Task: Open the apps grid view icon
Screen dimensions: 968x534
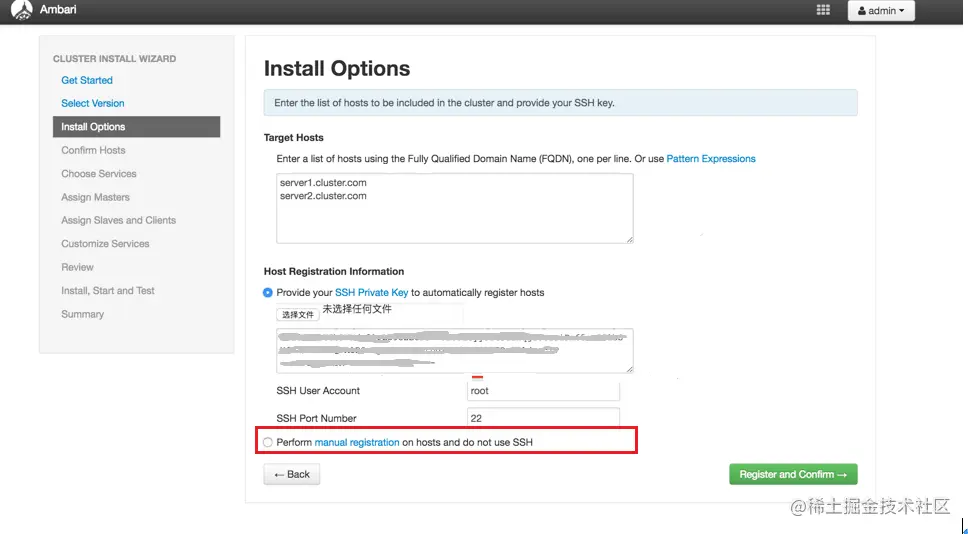Action: 823,10
